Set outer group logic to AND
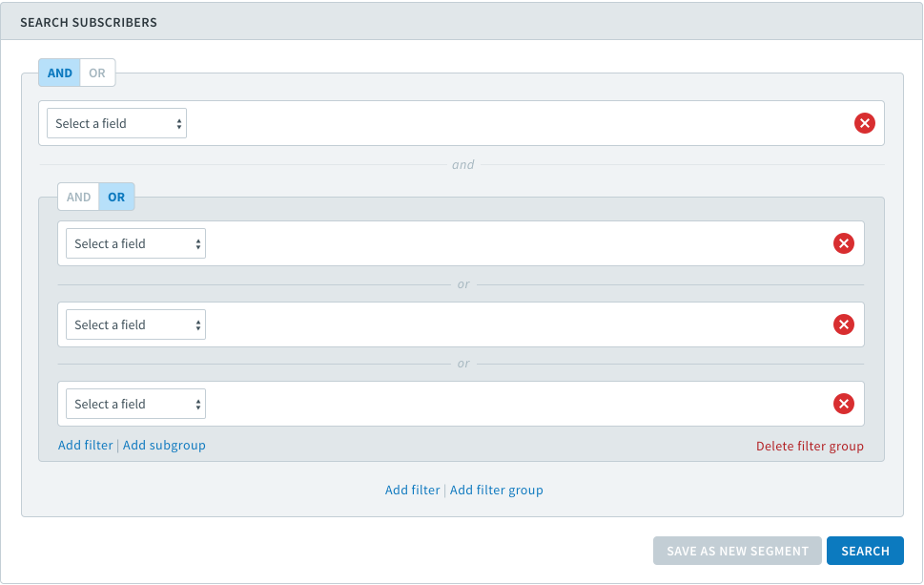The image size is (924, 585). [59, 73]
